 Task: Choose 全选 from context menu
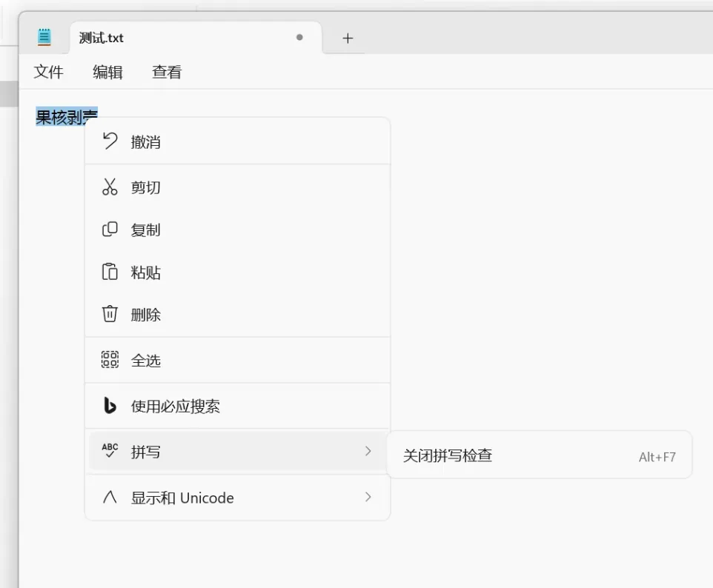coord(237,361)
